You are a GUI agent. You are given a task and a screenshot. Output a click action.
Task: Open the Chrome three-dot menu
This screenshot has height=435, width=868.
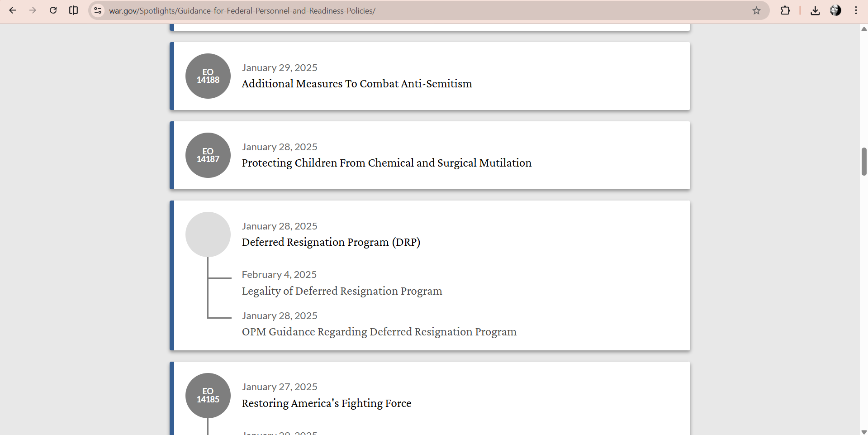click(x=856, y=10)
